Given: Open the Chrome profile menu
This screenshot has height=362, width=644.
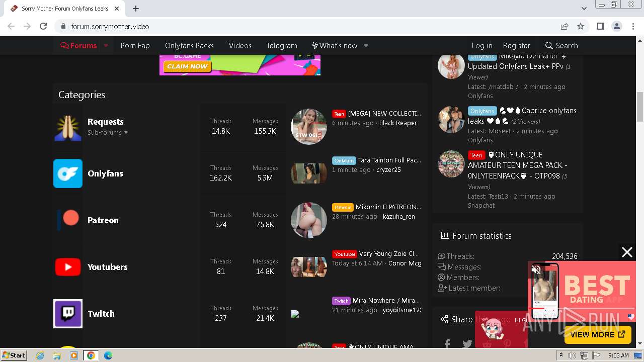Looking at the screenshot, I should point(617,26).
